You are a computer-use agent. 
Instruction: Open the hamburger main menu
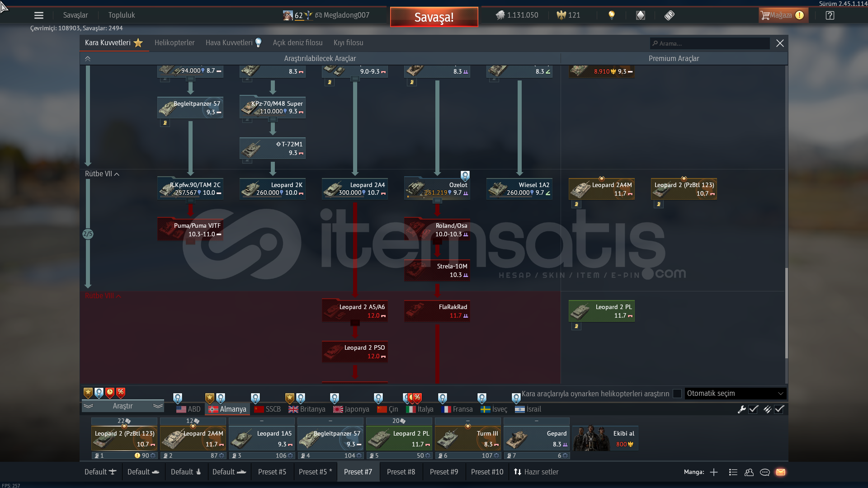point(39,15)
